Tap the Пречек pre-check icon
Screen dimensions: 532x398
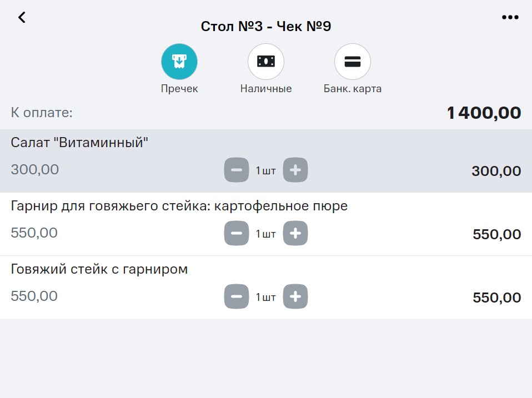[x=179, y=62]
